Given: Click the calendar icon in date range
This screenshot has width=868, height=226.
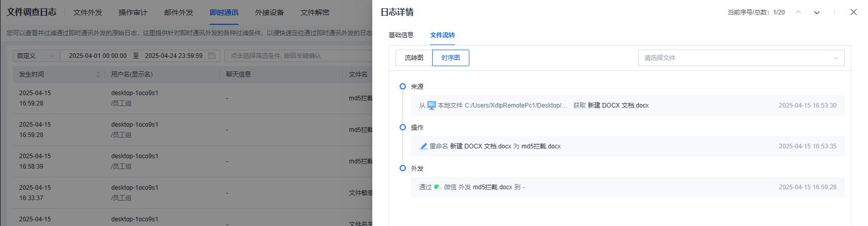Looking at the screenshot, I should 212,56.
